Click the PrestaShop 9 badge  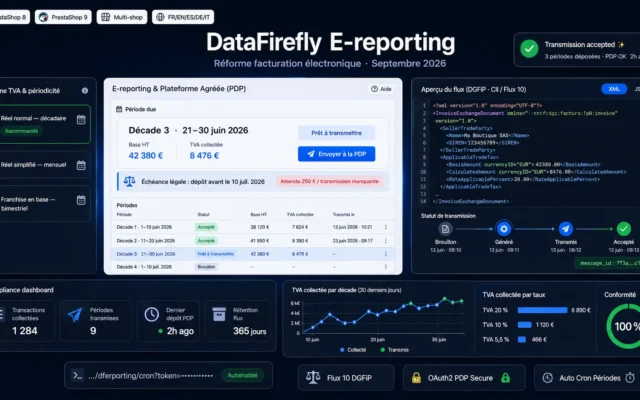(x=63, y=17)
